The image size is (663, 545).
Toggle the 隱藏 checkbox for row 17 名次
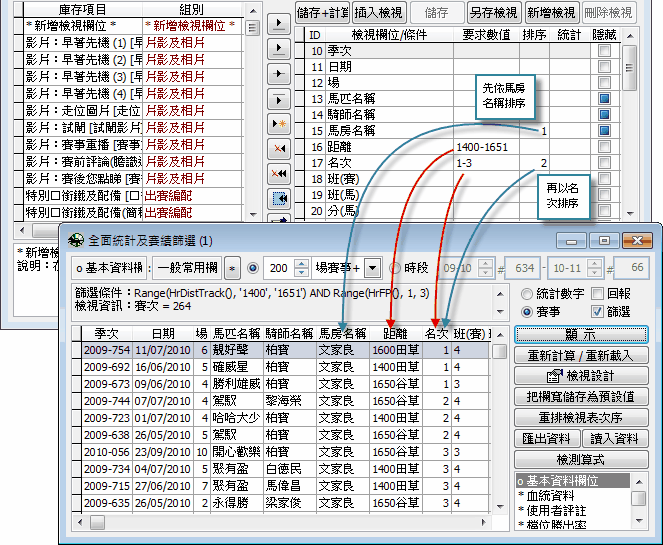pos(605,163)
